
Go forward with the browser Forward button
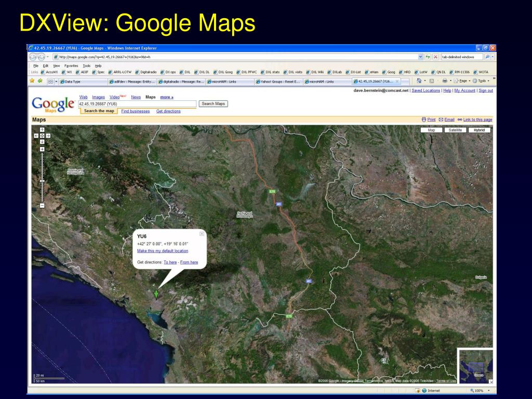tap(41, 57)
